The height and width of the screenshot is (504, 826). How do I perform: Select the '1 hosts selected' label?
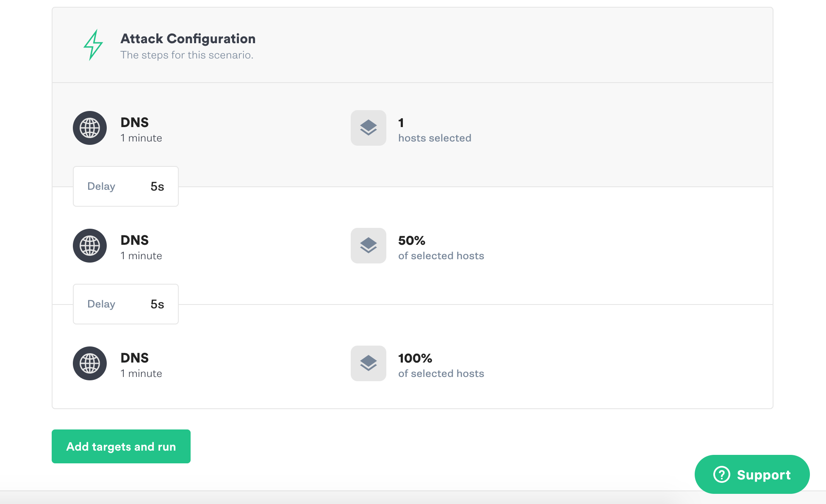(x=435, y=138)
